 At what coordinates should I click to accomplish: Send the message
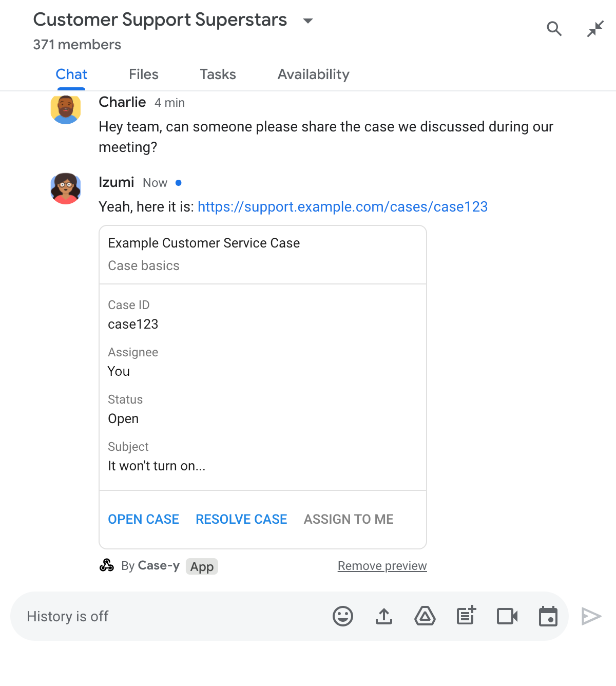(x=591, y=616)
